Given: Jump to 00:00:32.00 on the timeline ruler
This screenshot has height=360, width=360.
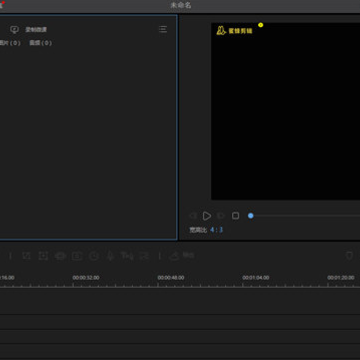Looking at the screenshot, I should click(x=86, y=278).
